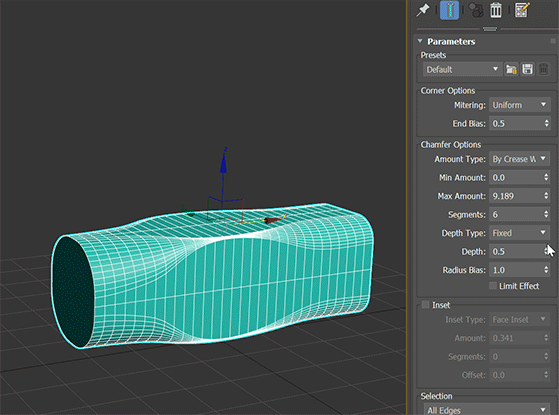Open the Amount Type dropdown

coord(519,159)
